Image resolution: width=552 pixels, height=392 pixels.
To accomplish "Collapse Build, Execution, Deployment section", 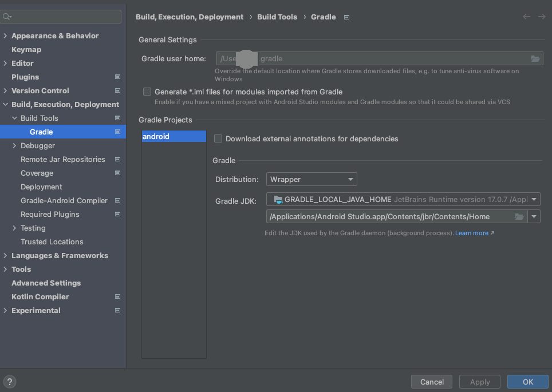I will pos(5,104).
